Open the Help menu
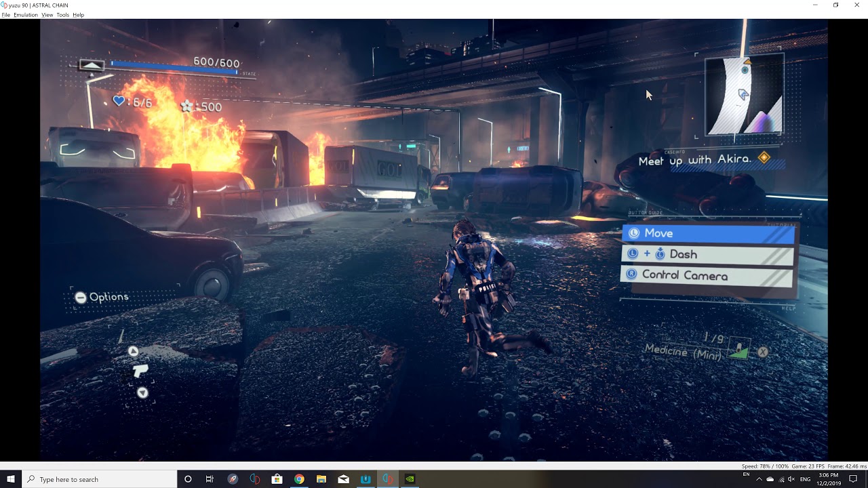The image size is (868, 488). pyautogui.click(x=78, y=15)
